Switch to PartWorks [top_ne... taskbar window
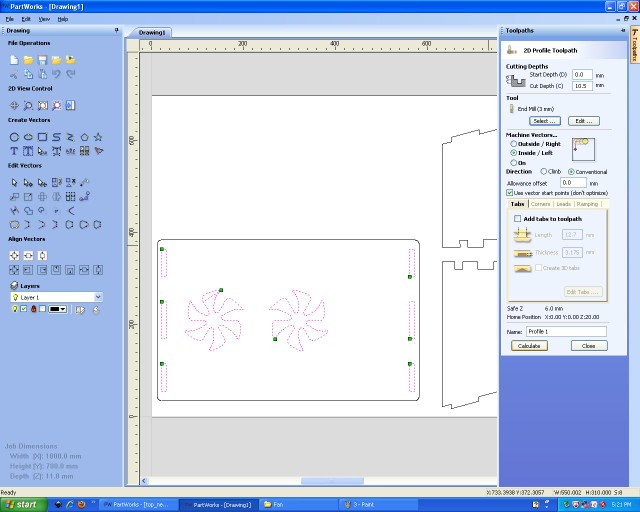 click(139, 505)
